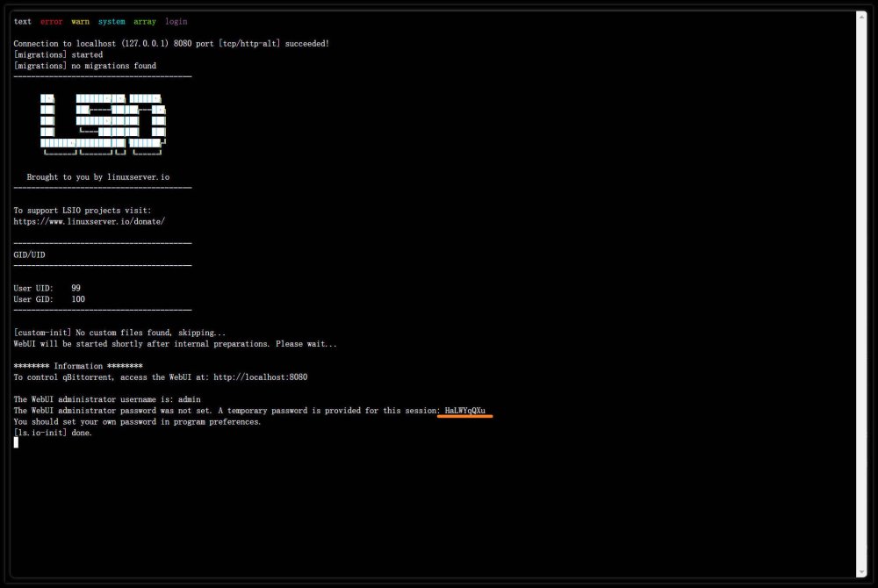Image resolution: width=878 pixels, height=588 pixels.
Task: Click the scrollbar up arrow
Action: (862, 16)
